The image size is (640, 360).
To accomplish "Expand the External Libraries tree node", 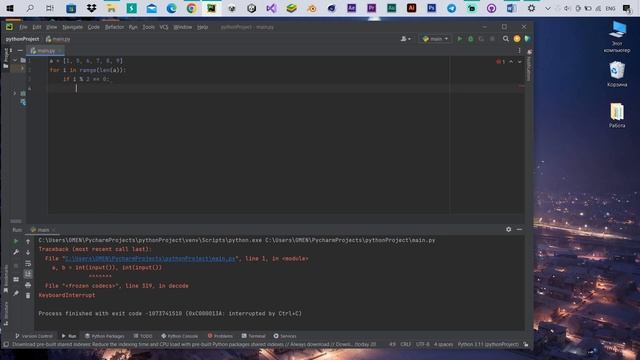I will (x=15, y=93).
